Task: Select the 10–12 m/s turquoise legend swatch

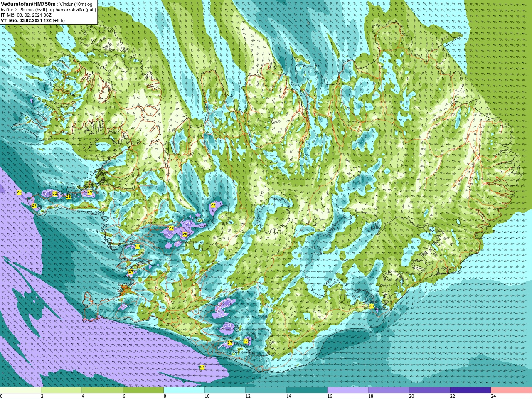Action: (x=225, y=390)
